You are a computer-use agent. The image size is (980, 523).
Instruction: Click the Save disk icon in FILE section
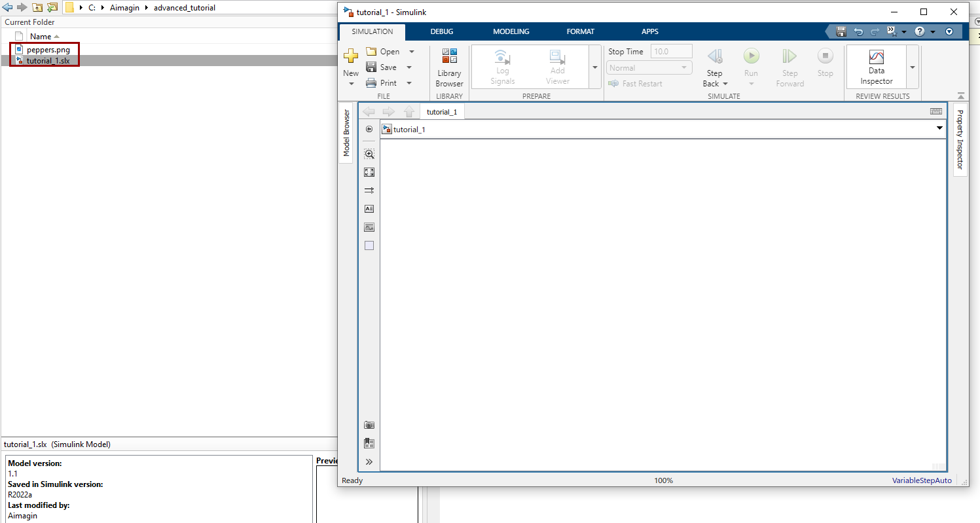371,67
